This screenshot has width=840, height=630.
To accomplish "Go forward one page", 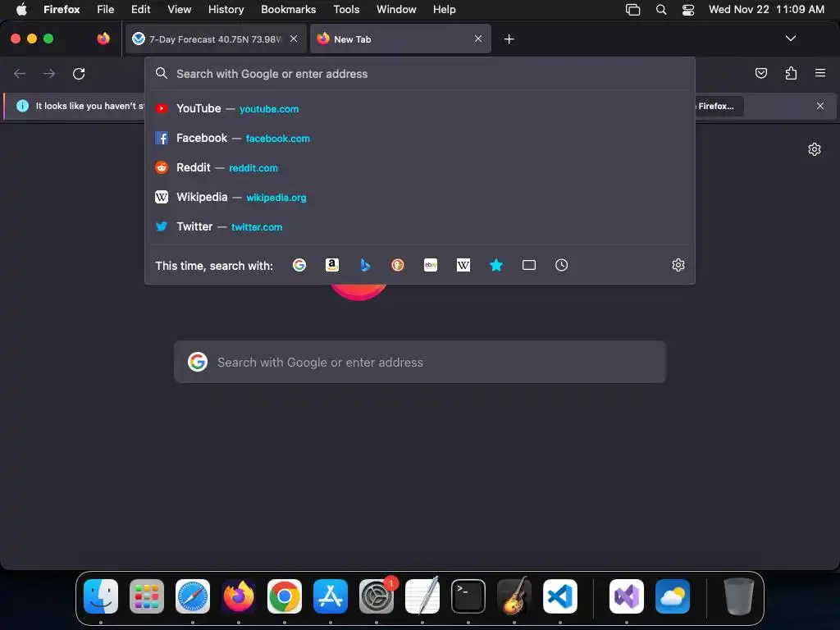I will point(49,73).
